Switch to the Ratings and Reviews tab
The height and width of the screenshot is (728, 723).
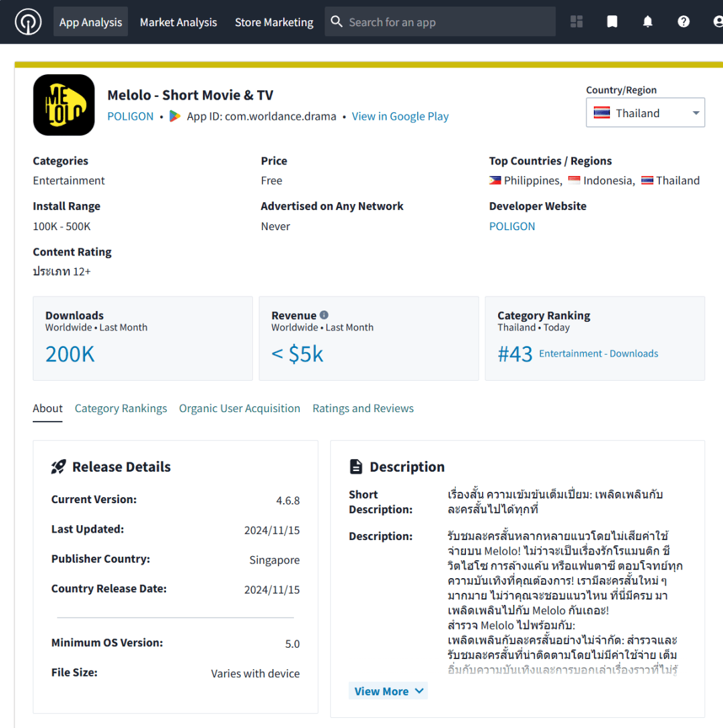tap(363, 408)
